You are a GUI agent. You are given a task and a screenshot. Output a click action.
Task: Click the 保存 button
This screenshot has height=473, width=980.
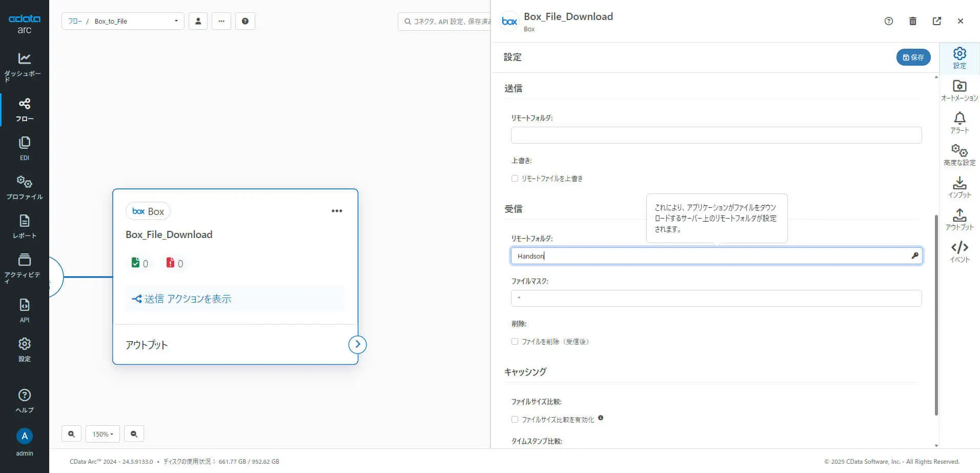pyautogui.click(x=913, y=57)
